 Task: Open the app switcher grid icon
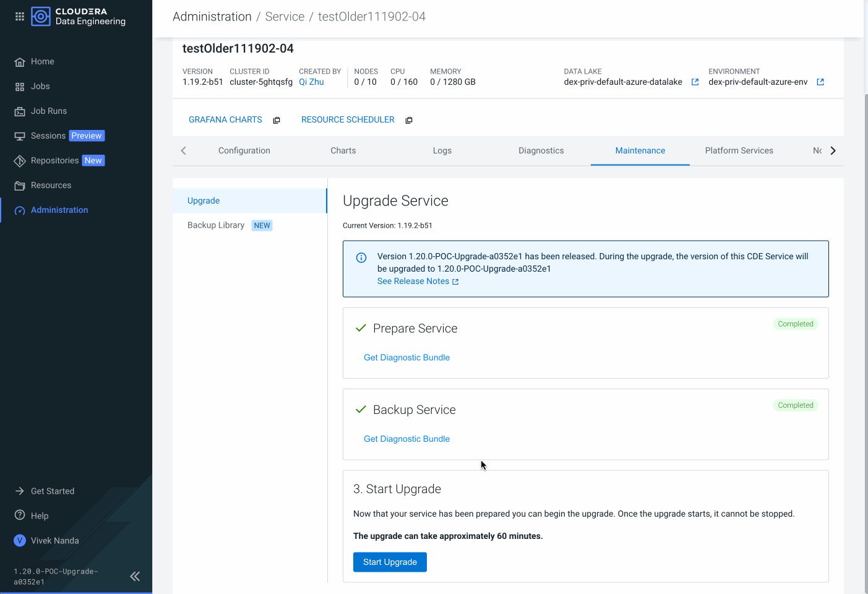tap(19, 16)
